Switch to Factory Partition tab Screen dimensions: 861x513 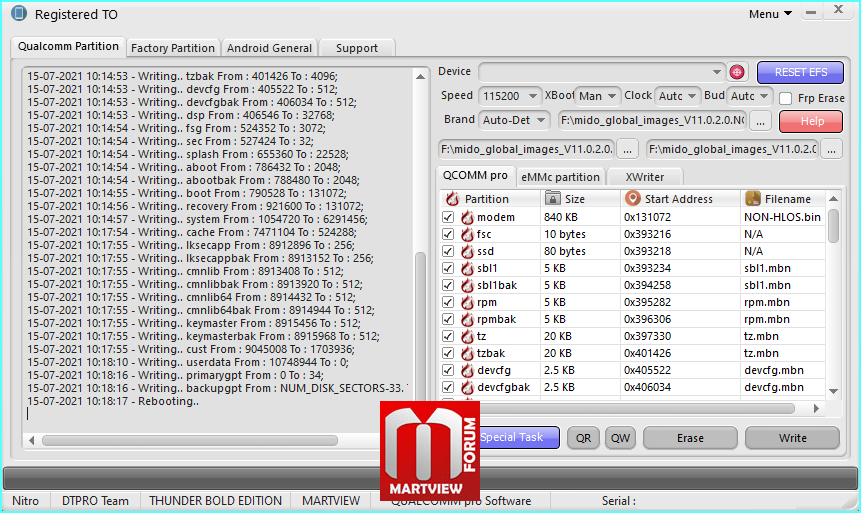[173, 48]
